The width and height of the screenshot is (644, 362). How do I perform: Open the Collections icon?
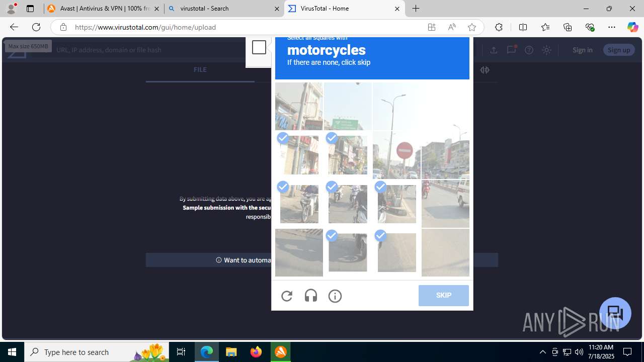pos(568,27)
